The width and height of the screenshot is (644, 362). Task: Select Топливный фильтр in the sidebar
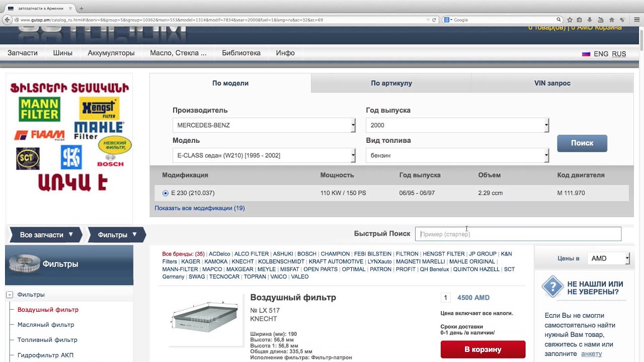(47, 340)
